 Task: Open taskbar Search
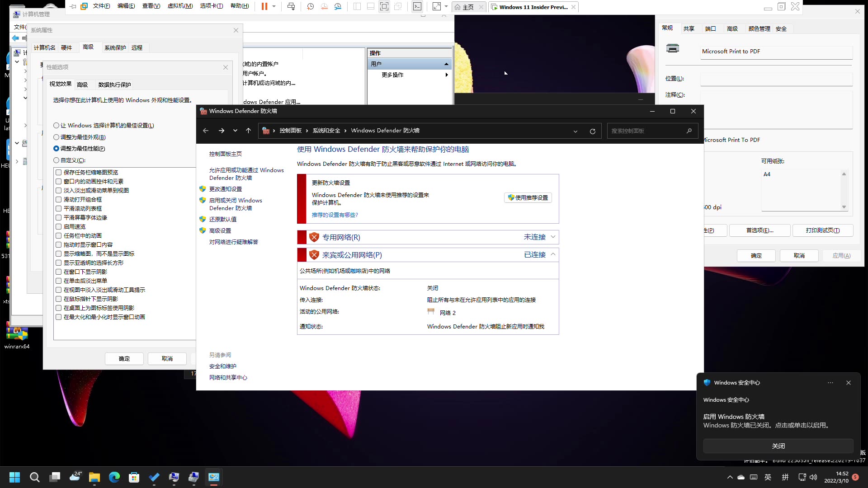(x=35, y=477)
